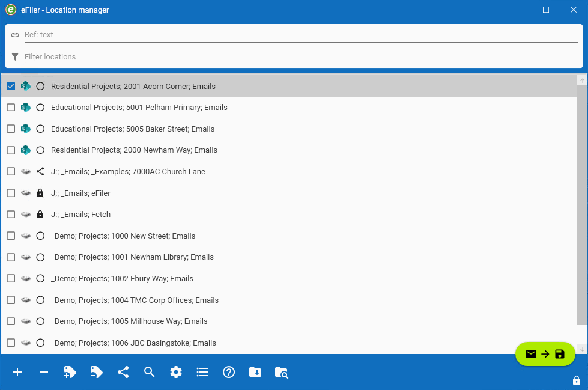Check the J:; _Emails; eFiler checkbox
This screenshot has height=390, width=588.
point(11,193)
